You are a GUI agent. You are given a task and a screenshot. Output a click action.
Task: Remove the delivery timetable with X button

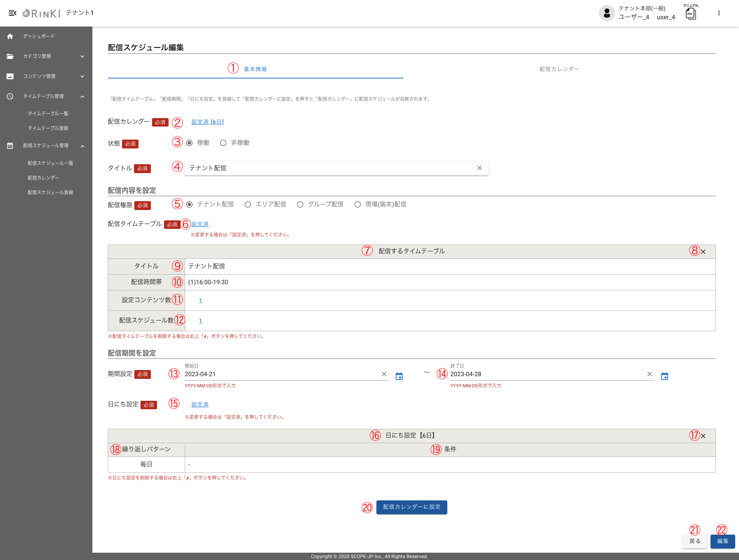(x=703, y=252)
